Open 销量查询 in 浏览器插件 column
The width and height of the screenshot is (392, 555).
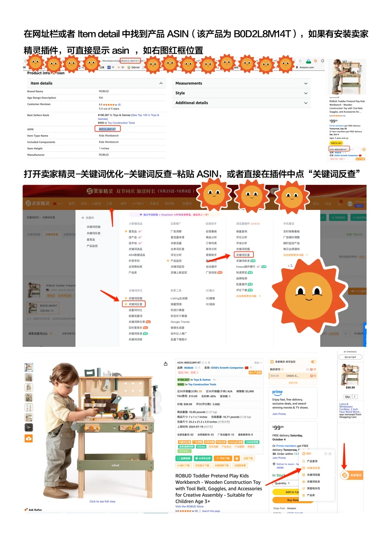coord(241,231)
